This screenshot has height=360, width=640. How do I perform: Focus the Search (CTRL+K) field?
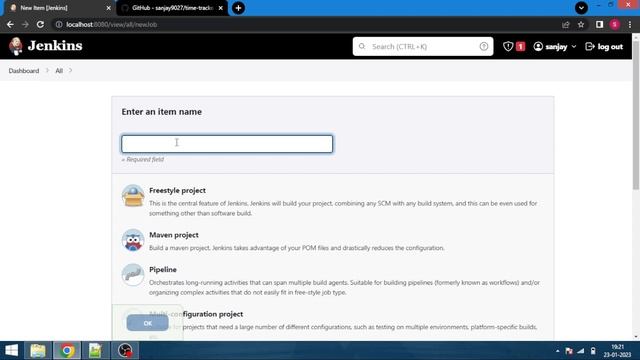[423, 47]
